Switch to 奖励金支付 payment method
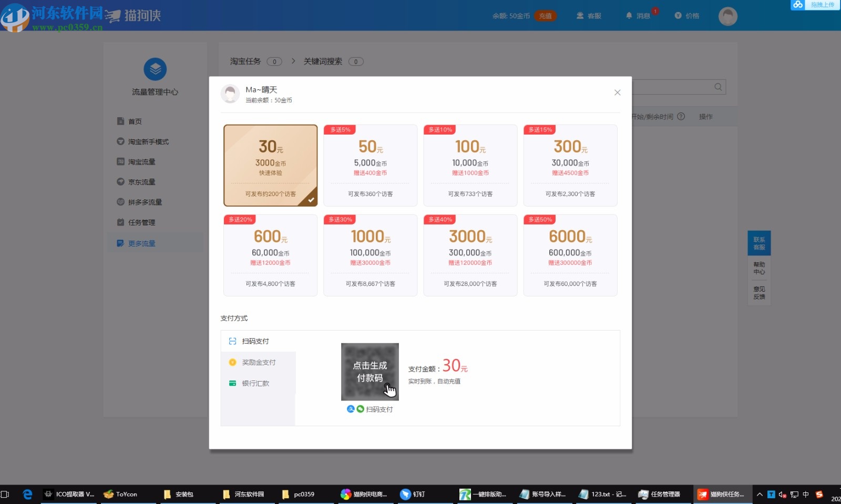Screen dimensions: 841x504 pos(258,362)
